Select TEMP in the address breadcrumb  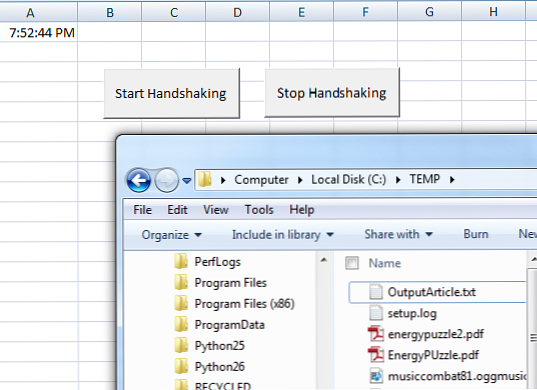pos(424,179)
